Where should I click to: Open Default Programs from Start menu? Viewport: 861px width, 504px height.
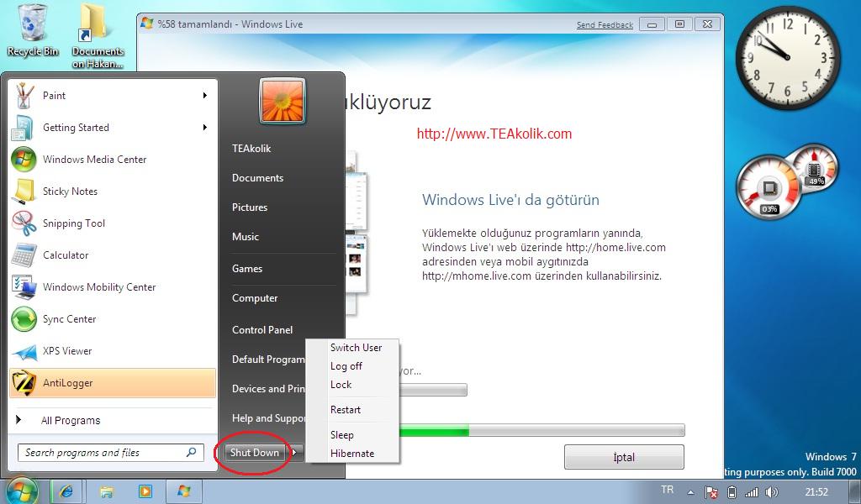click(x=268, y=360)
